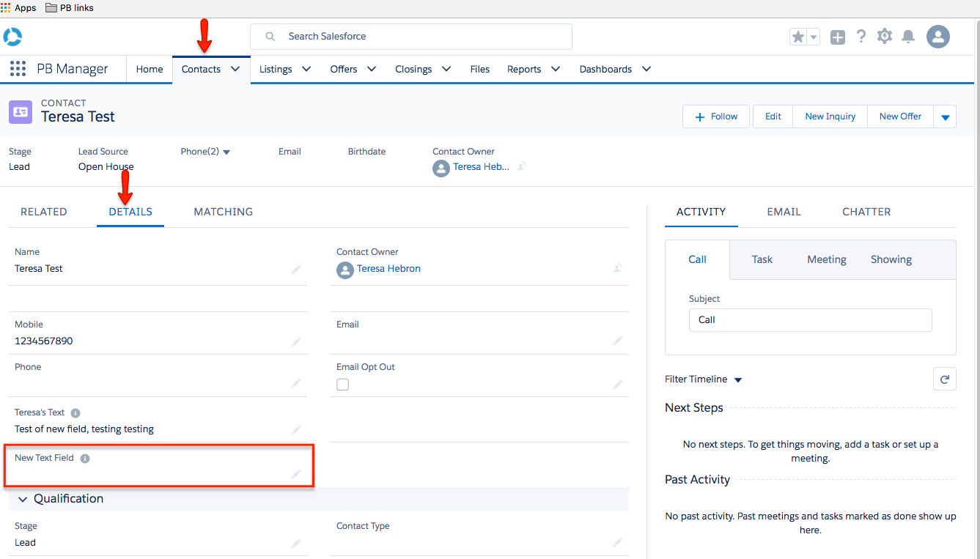Open help via the question mark icon
The height and width of the screenshot is (559, 980).
[861, 36]
